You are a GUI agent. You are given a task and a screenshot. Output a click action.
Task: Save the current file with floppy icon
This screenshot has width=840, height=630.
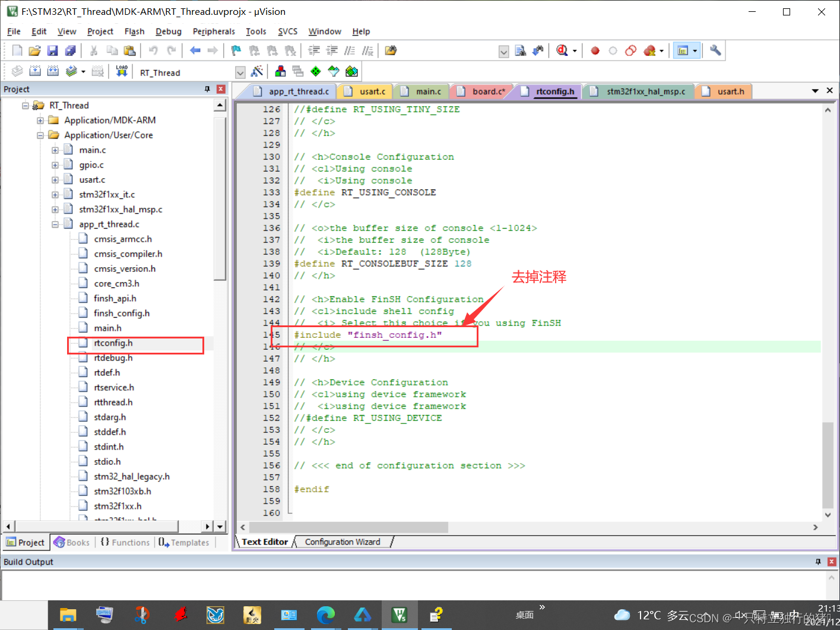click(52, 51)
